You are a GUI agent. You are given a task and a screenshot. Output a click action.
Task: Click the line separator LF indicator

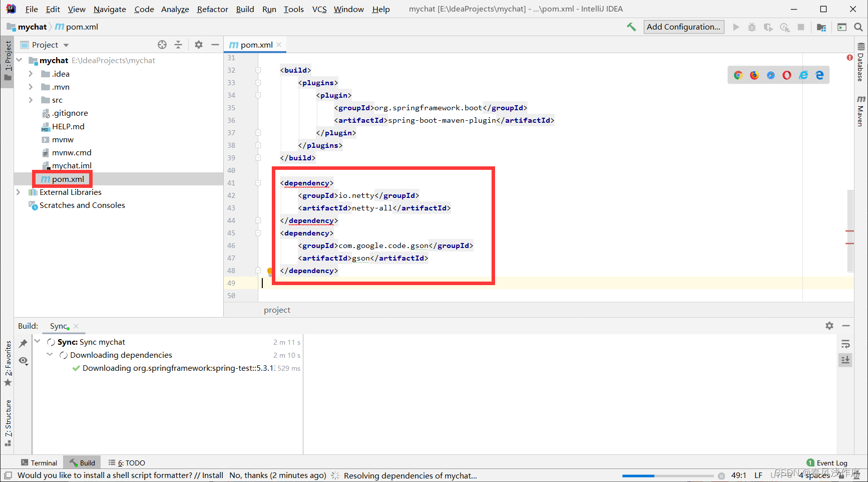758,475
